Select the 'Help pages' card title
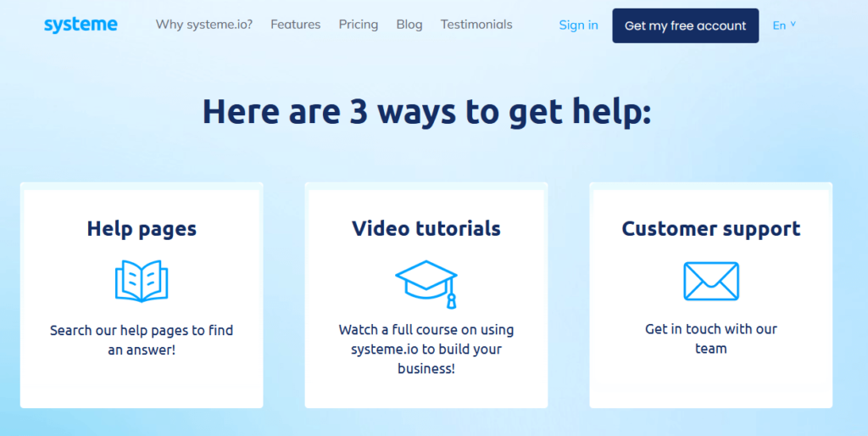 pyautogui.click(x=142, y=228)
